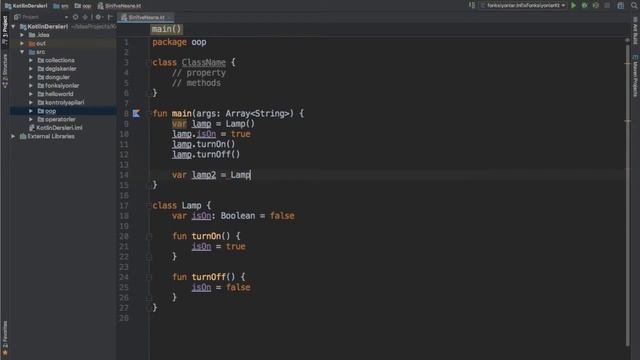Click the External Libraries icon
640x360 pixels.
pyautogui.click(x=23, y=136)
